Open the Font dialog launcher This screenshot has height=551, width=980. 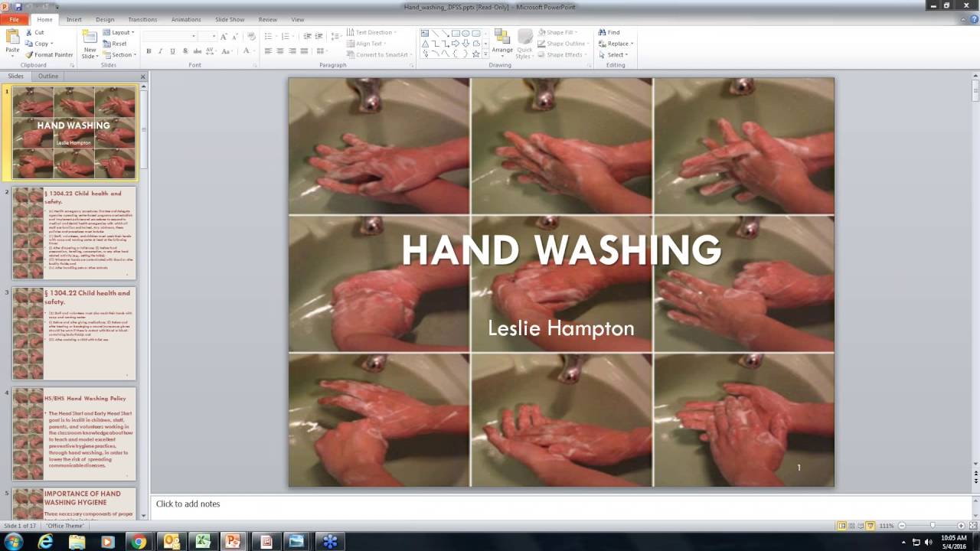pyautogui.click(x=254, y=66)
